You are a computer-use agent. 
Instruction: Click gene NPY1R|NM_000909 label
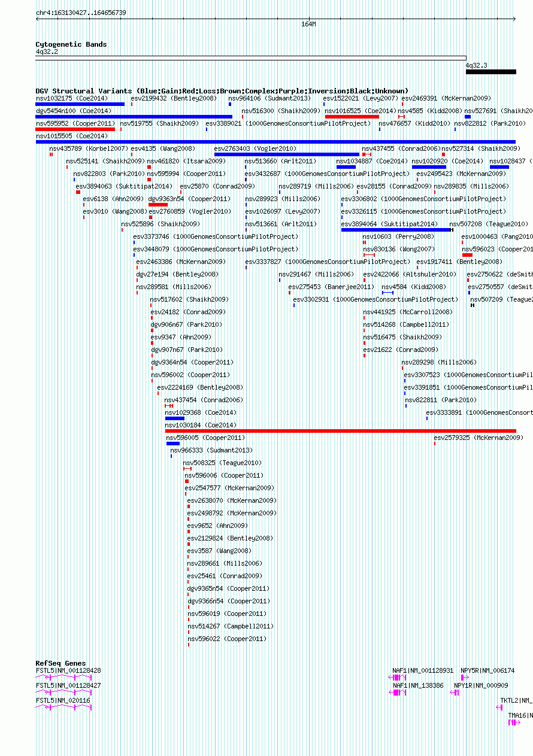click(481, 685)
